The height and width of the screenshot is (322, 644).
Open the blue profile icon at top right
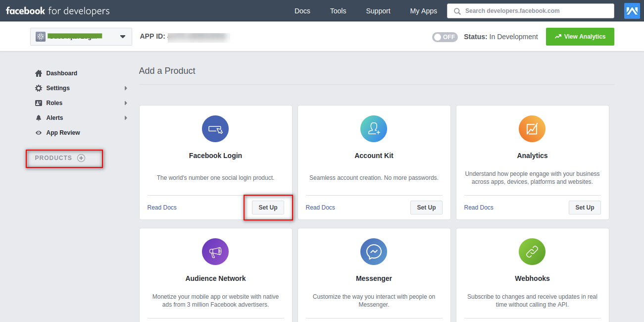632,11
